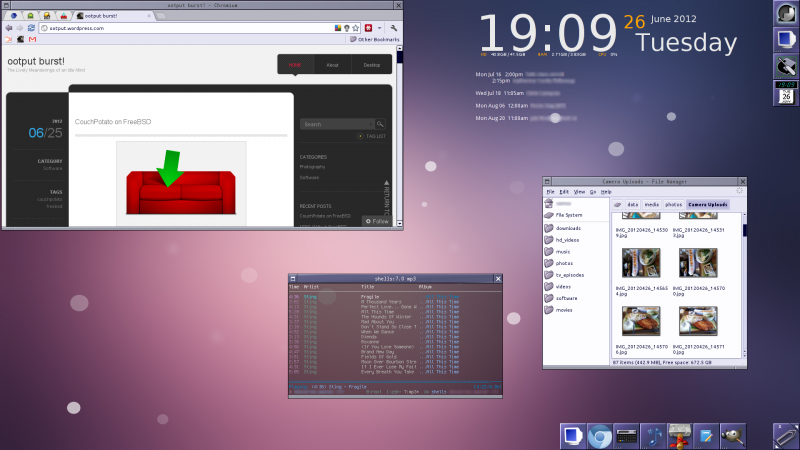This screenshot has height=450, width=800.
Task: Open the Go menu in File Manager
Action: click(x=593, y=192)
